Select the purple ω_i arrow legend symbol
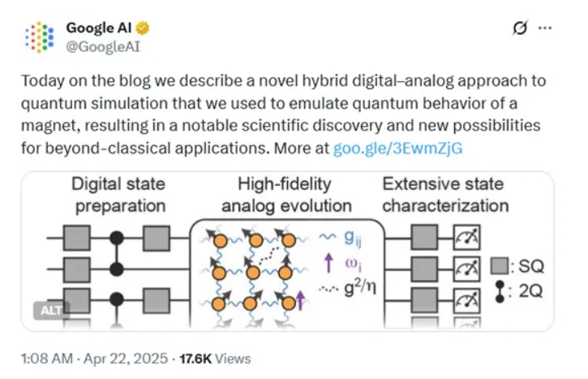This screenshot has width=588, height=379. tap(328, 263)
